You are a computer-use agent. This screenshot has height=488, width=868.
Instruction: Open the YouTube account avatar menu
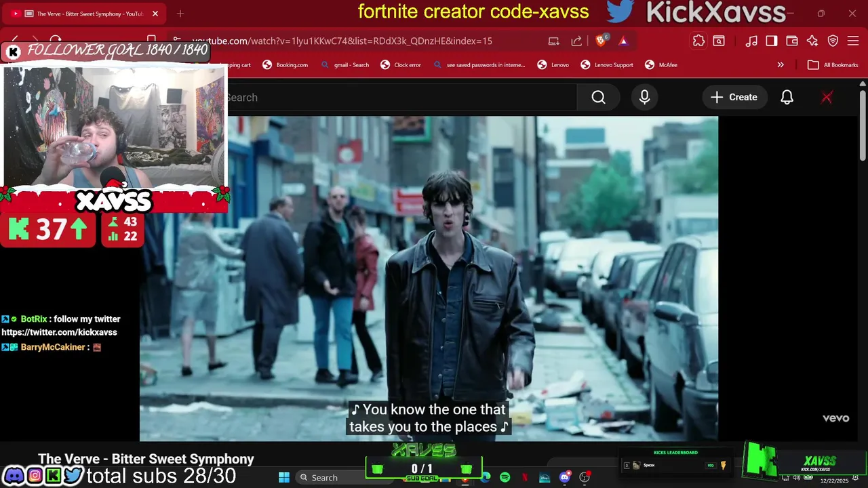tap(827, 98)
